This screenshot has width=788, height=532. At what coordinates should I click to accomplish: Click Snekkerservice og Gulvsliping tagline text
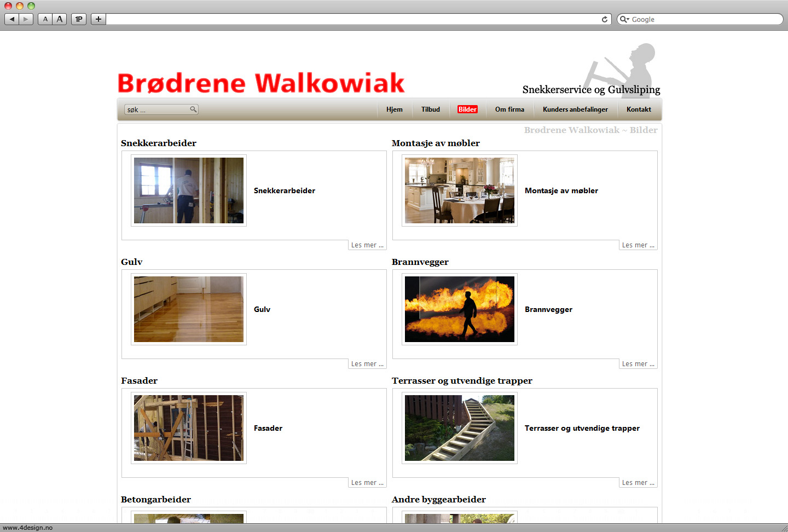(591, 90)
